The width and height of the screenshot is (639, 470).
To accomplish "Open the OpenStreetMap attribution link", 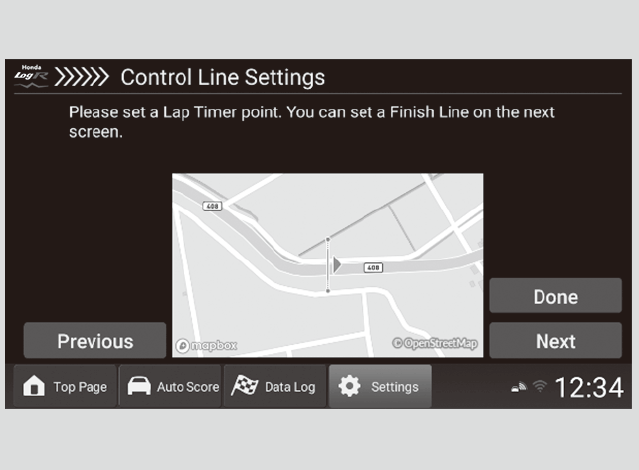I will tap(435, 344).
